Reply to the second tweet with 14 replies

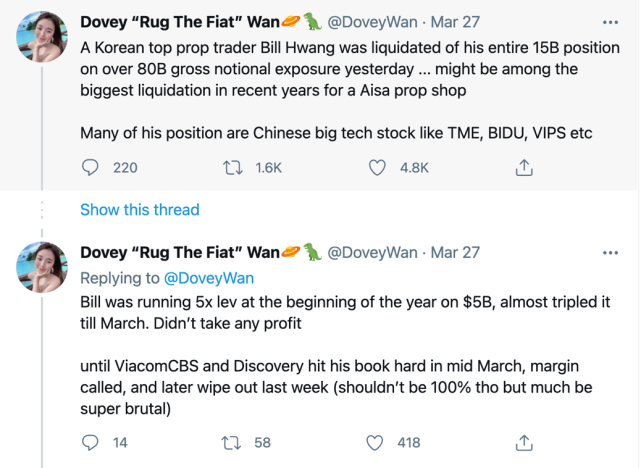tap(90, 442)
